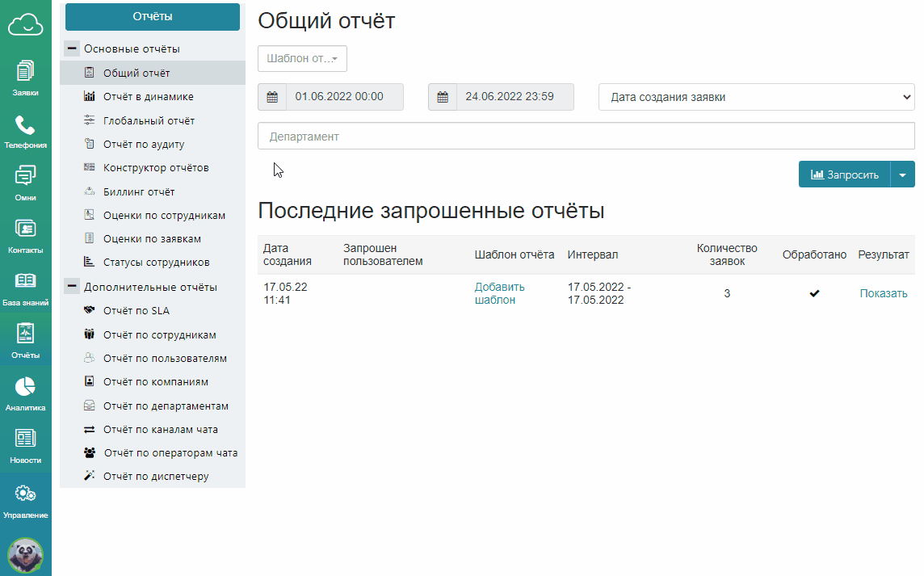This screenshot has height=576, width=924.
Task: Click icon beside Оценки по сотрудникам
Action: tap(89, 215)
